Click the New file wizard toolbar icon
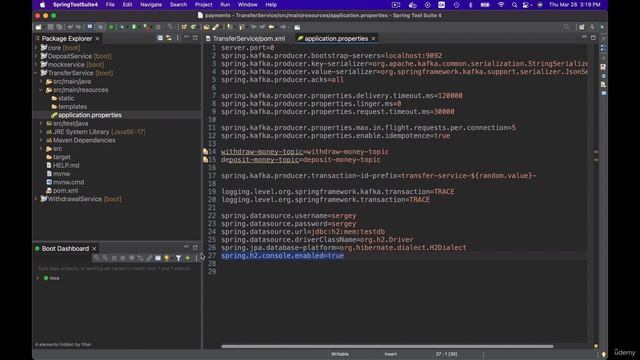The image size is (640, 360). (38, 27)
